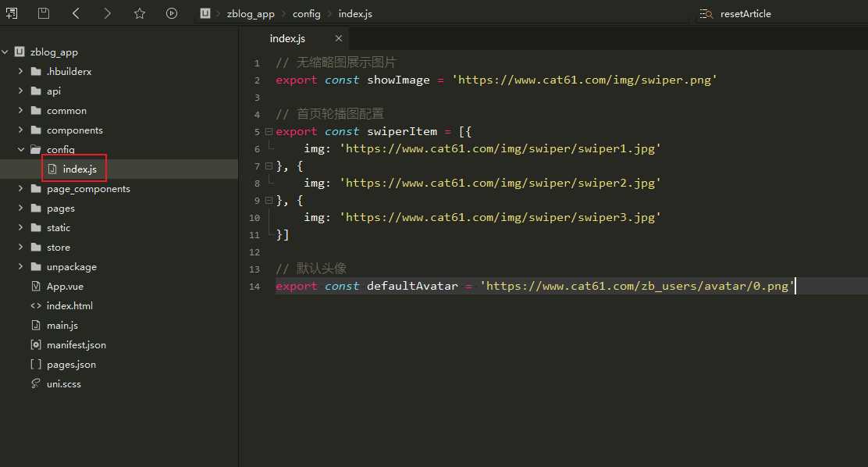Save the file with the save icon
Screen dimensions: 868x467
click(44, 13)
